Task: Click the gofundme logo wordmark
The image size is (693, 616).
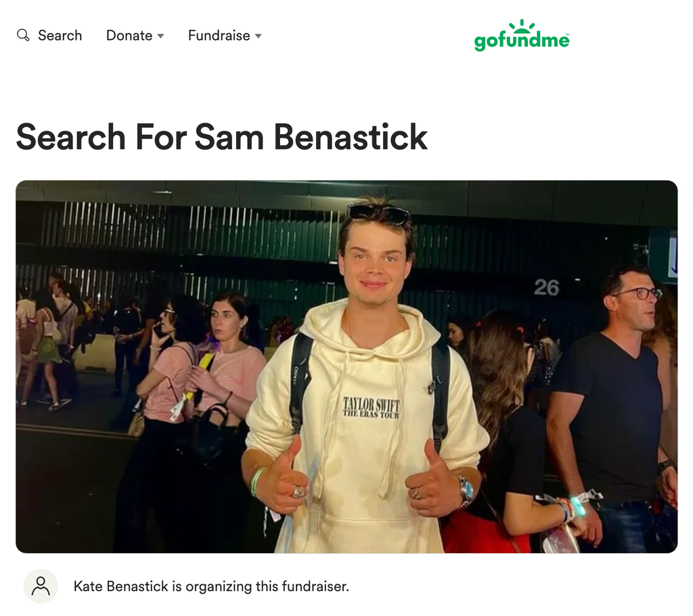Action: pyautogui.click(x=521, y=41)
